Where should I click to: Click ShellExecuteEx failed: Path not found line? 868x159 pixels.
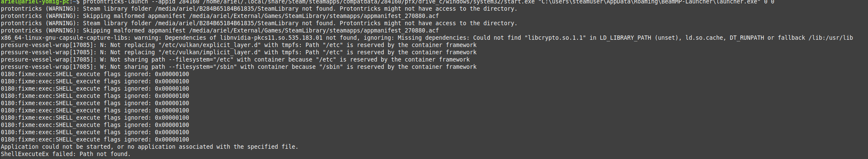(x=66, y=154)
